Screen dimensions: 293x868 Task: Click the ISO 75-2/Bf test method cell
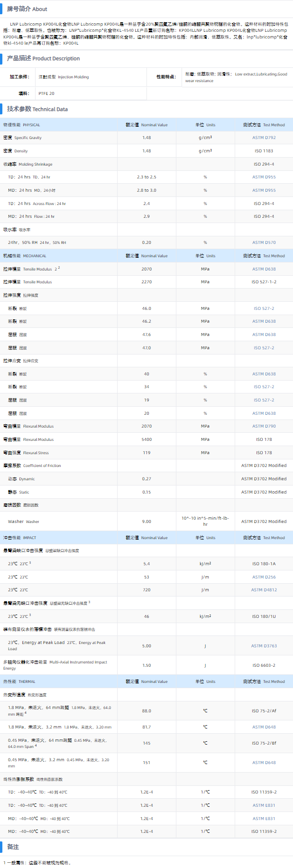[264, 743]
